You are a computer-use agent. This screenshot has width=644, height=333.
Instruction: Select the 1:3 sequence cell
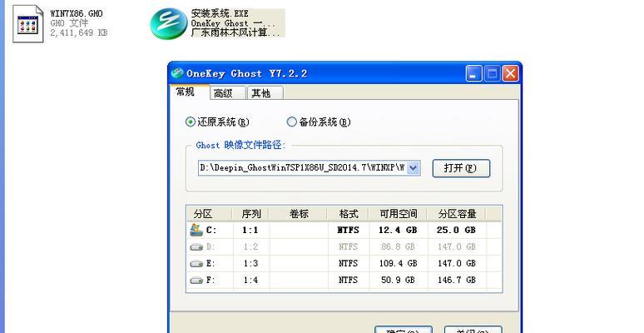(x=250, y=264)
